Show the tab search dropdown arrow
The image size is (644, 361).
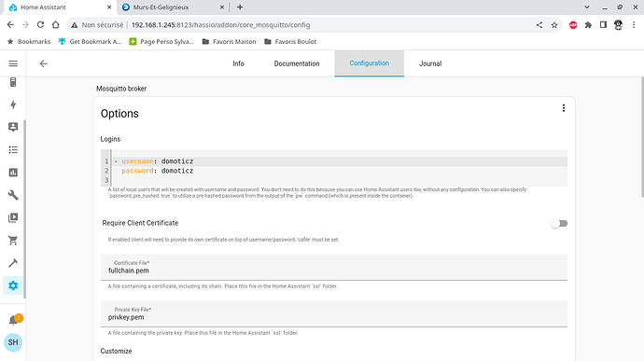(x=587, y=7)
